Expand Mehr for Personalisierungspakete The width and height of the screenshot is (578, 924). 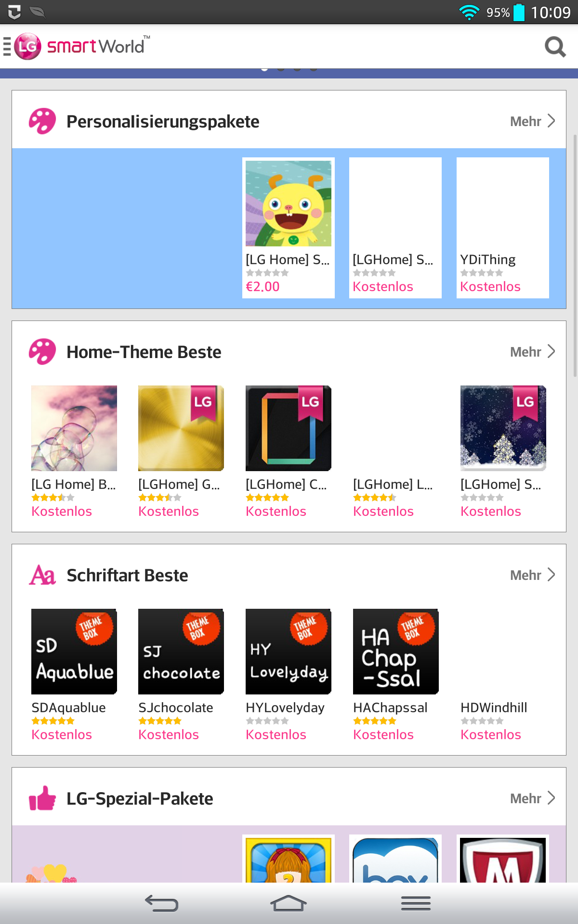[533, 121]
